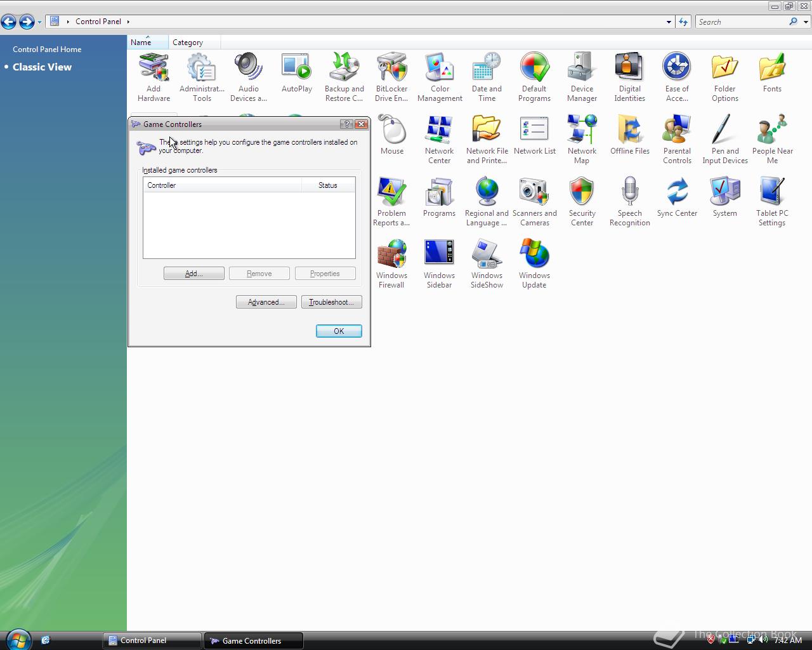The width and height of the screenshot is (812, 650).
Task: Sort icons by Name column
Action: [147, 43]
